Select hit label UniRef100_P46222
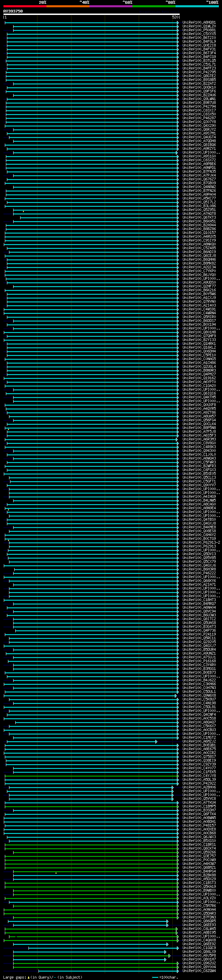The image size is (222, 980). (x=199, y=573)
